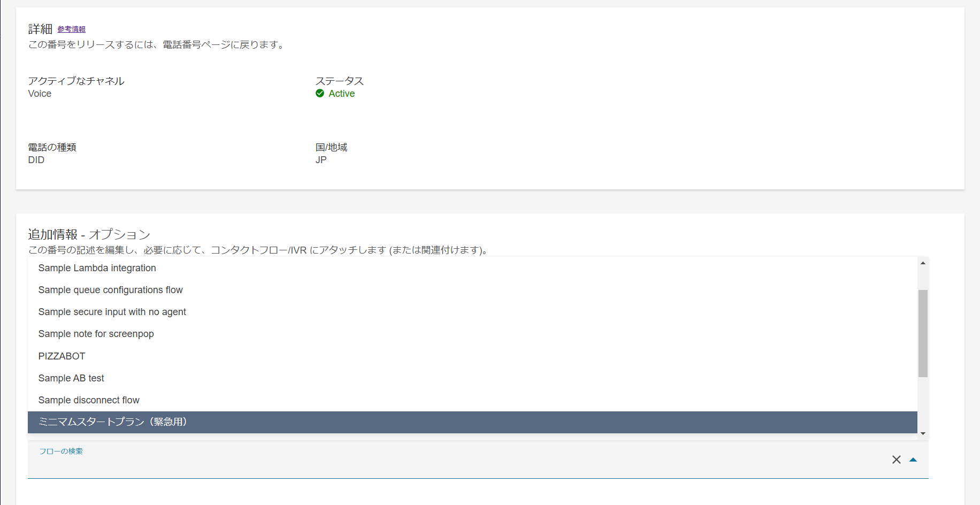Click the 追加情報 - オプション section heading
980x505 pixels.
coord(89,234)
